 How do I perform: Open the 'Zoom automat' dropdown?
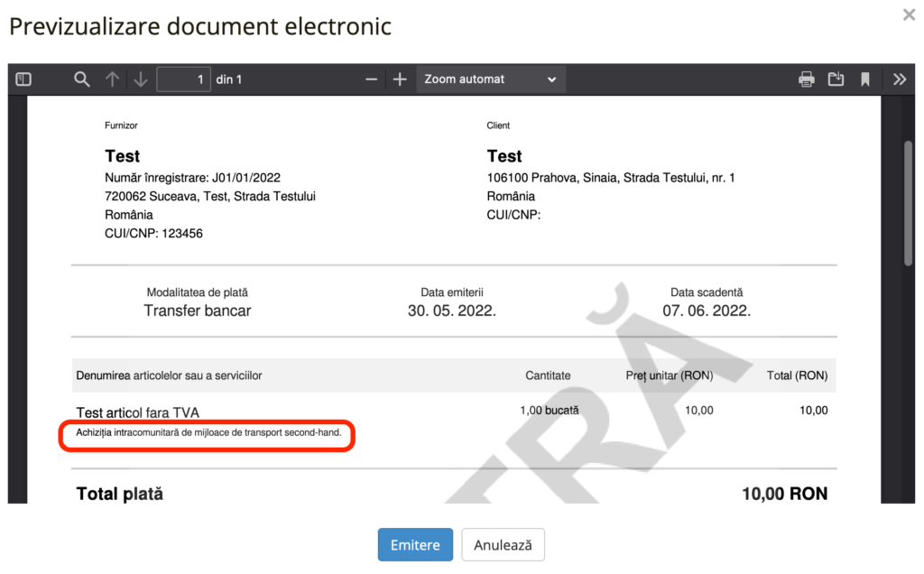[491, 79]
